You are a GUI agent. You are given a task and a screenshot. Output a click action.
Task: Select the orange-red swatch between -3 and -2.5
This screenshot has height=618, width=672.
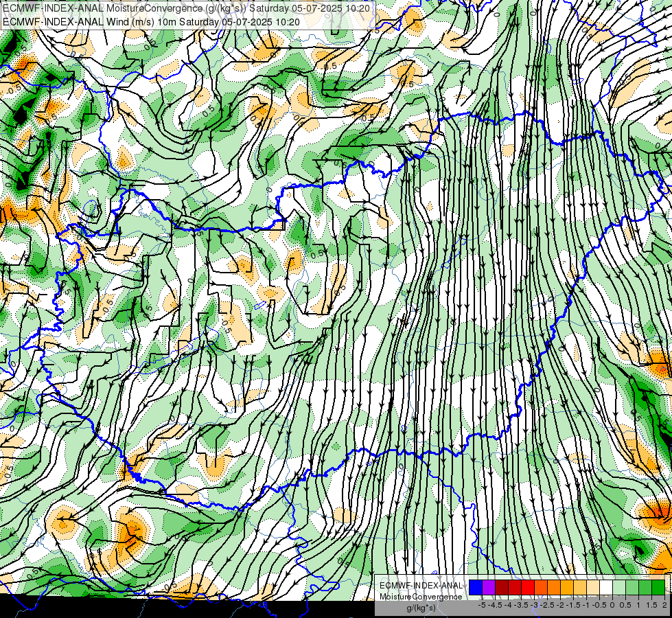point(541,588)
